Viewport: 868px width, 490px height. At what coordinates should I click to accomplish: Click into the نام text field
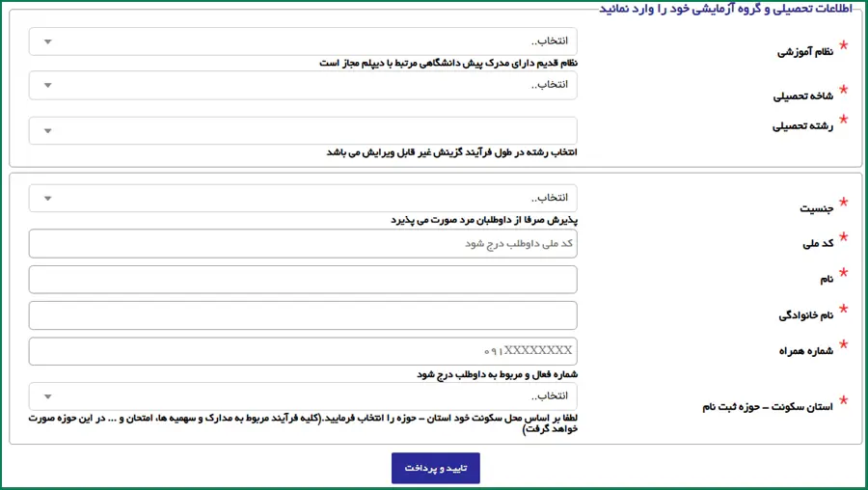pos(303,280)
